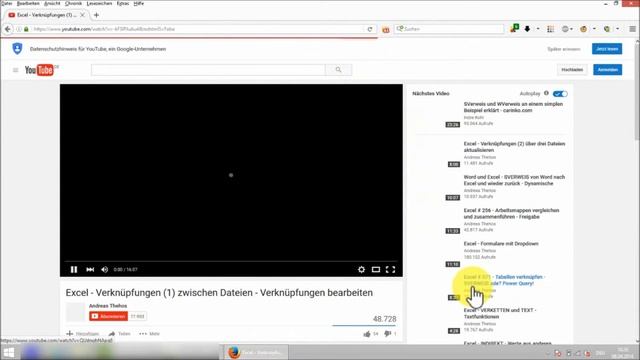The image size is (640, 360).
Task: Enter fullscreen with the fullscreen icon
Action: coord(390,269)
